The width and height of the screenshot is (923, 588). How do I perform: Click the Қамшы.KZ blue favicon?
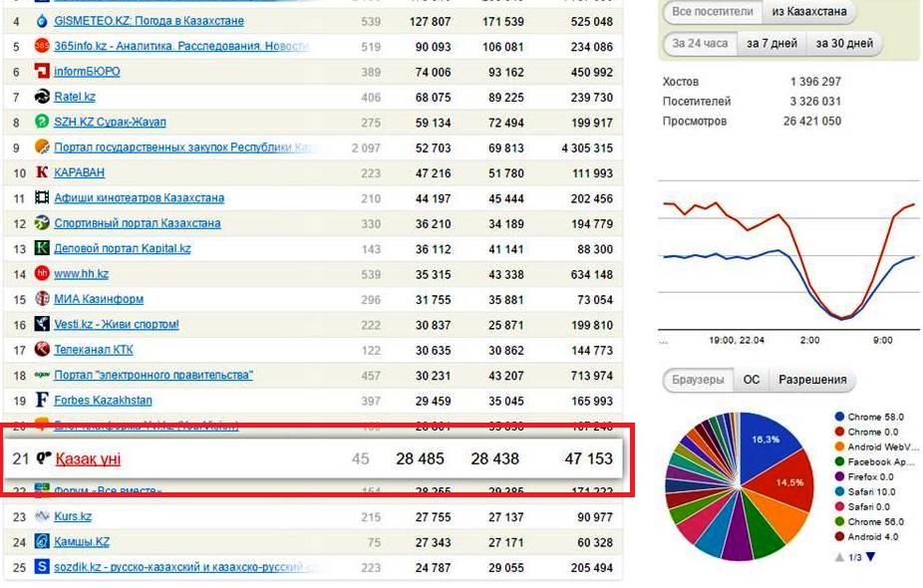[x=42, y=541]
